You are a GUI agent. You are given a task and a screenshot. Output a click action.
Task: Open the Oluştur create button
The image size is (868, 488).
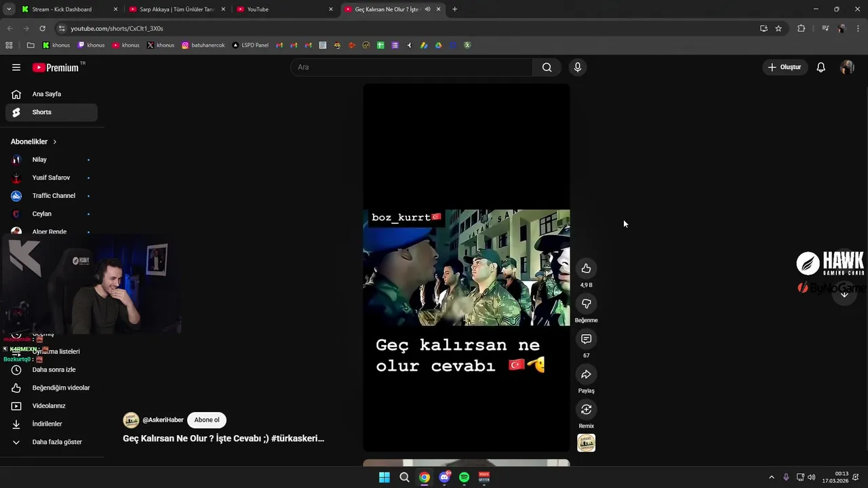click(x=785, y=67)
